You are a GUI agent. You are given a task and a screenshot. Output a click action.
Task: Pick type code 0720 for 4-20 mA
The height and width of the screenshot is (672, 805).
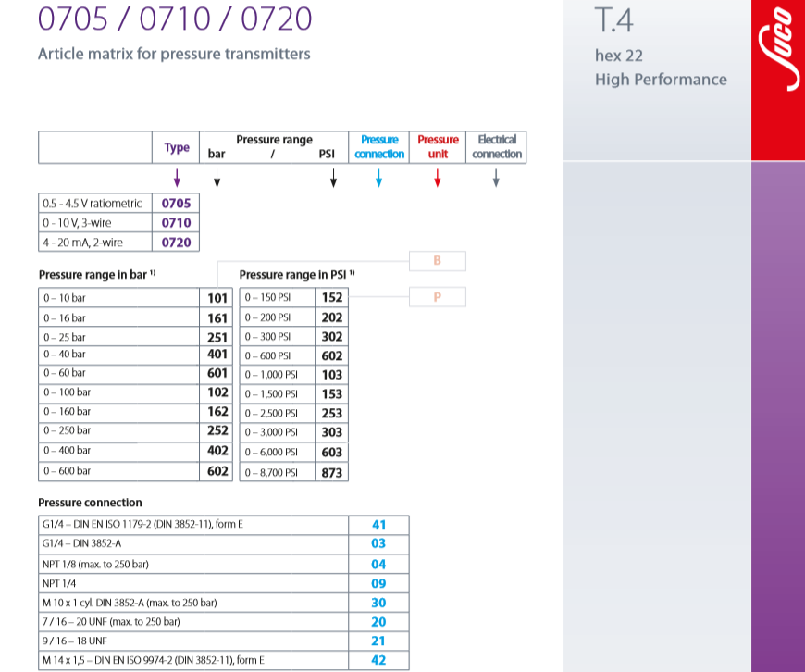(176, 242)
